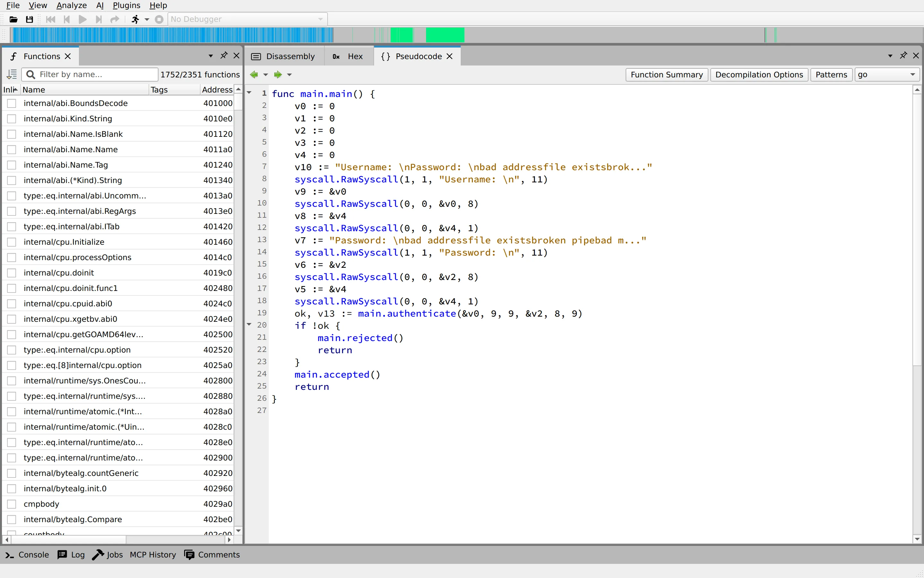
Task: Pin the Pseudocode panel
Action: coord(903,56)
